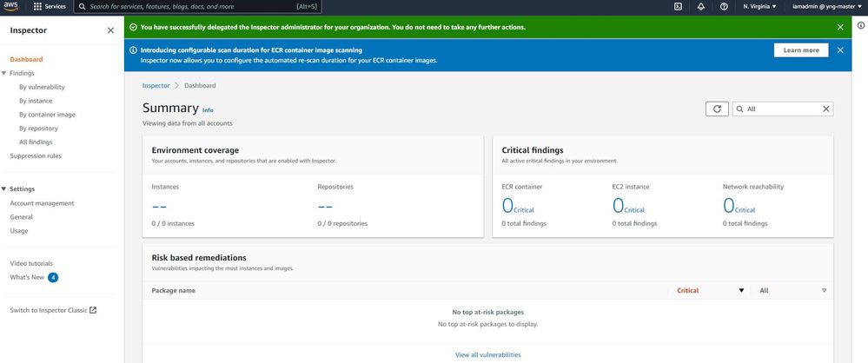Open findings By repository
Screen dimensions: 868x363
(39, 129)
